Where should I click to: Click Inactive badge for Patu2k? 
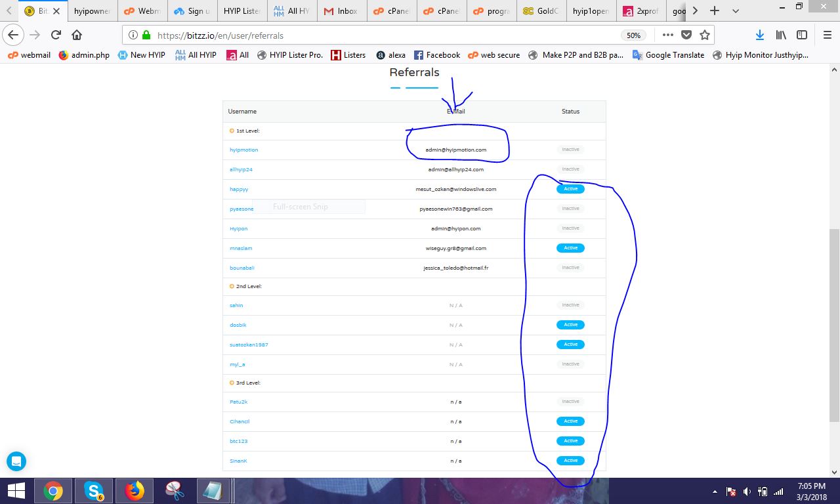[x=570, y=402]
